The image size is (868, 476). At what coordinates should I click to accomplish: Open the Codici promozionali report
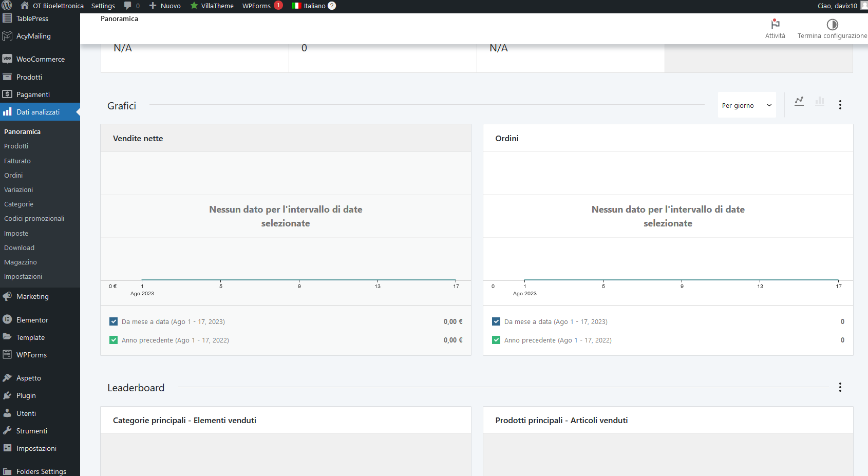(34, 218)
